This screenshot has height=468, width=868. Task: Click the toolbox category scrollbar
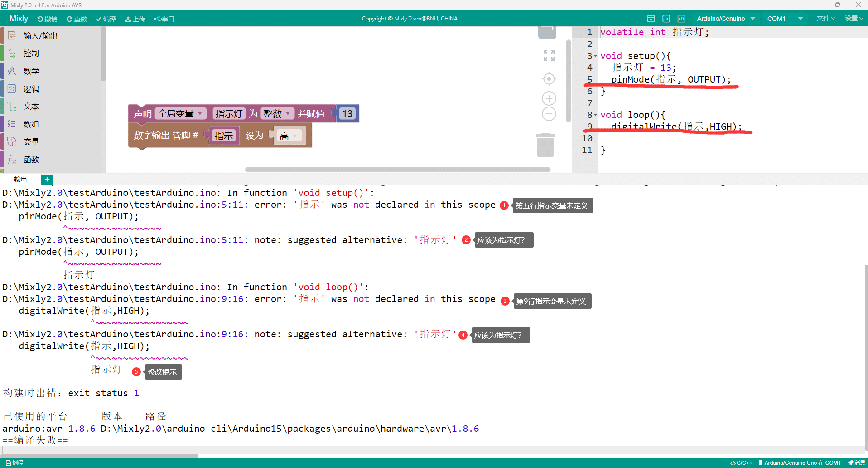[x=103, y=54]
